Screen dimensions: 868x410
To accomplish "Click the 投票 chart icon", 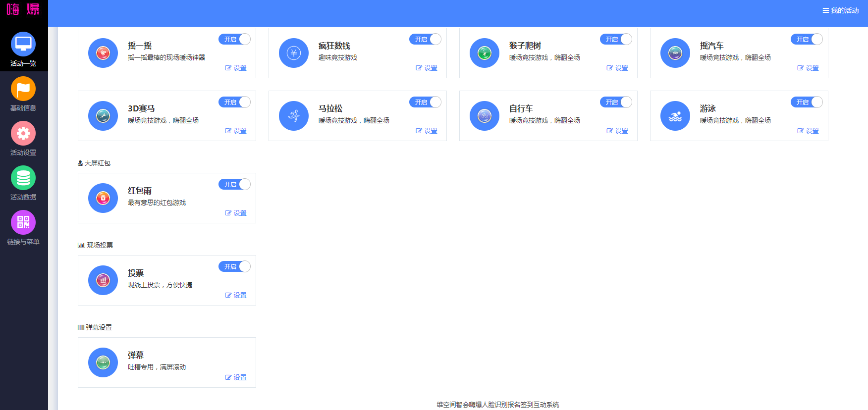I will pos(103,280).
